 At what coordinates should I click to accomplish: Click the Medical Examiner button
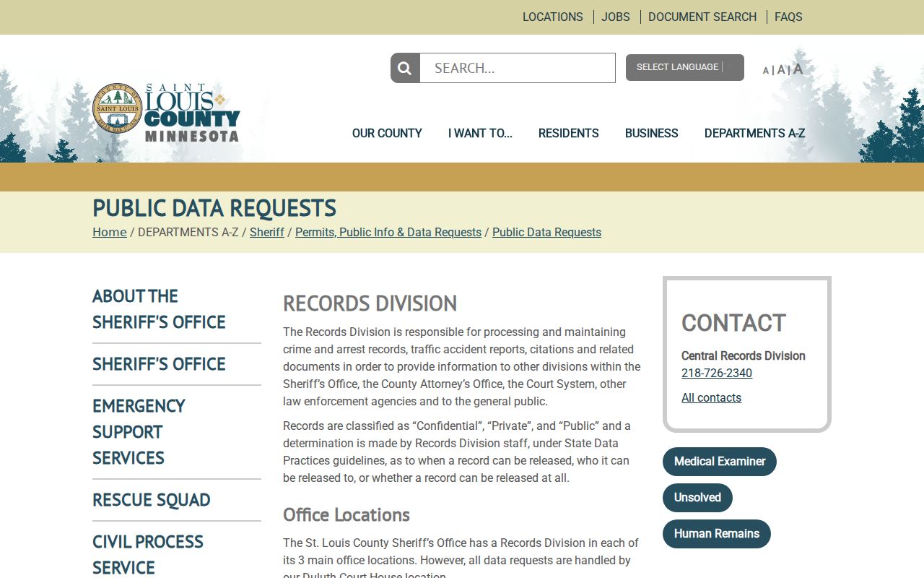tap(720, 462)
